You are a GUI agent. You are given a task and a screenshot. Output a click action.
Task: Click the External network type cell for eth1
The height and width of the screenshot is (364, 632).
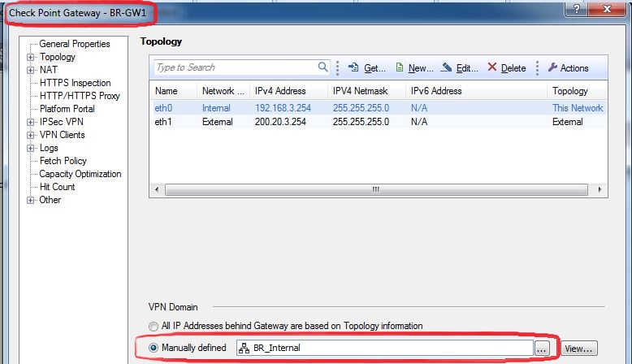(218, 122)
